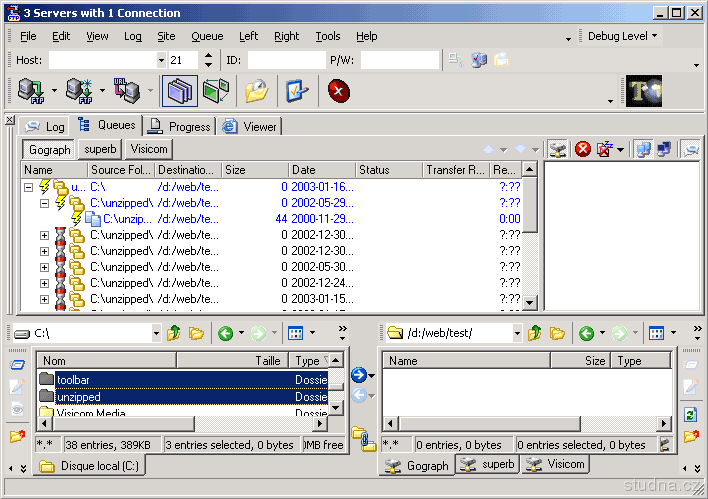708x499 pixels.
Task: Toggle the dual-pane view button in toolbar
Action: click(x=180, y=92)
